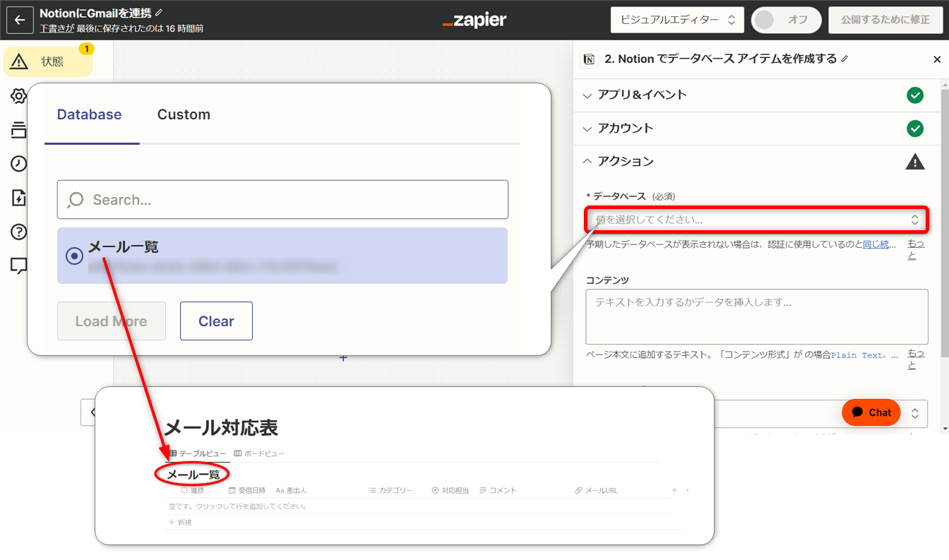Open the 状態 warning panel
The height and width of the screenshot is (560, 949).
tap(48, 61)
